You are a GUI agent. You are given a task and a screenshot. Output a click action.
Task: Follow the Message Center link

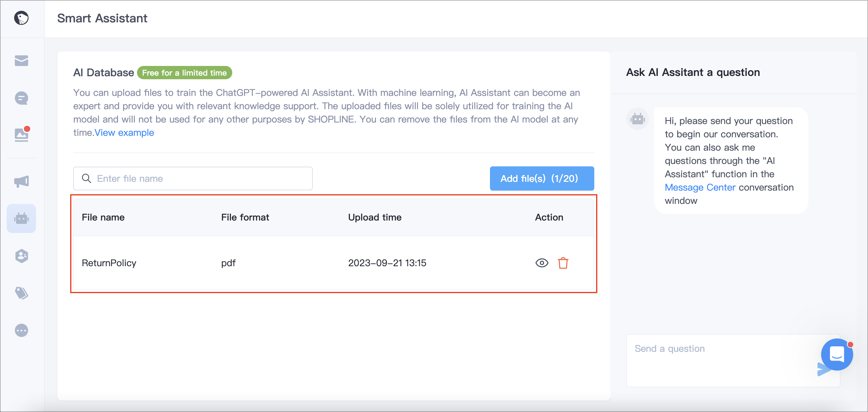(700, 187)
